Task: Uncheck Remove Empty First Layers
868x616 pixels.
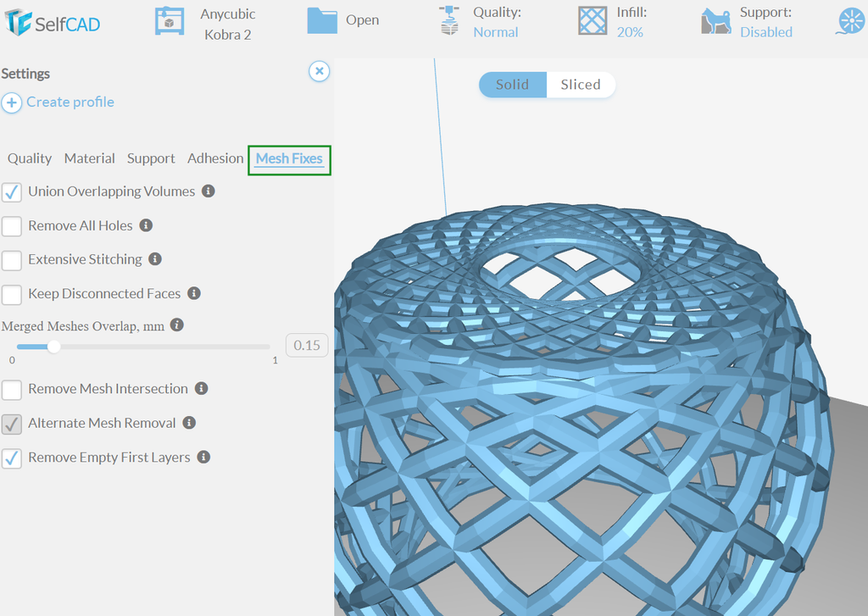Action: (x=12, y=457)
